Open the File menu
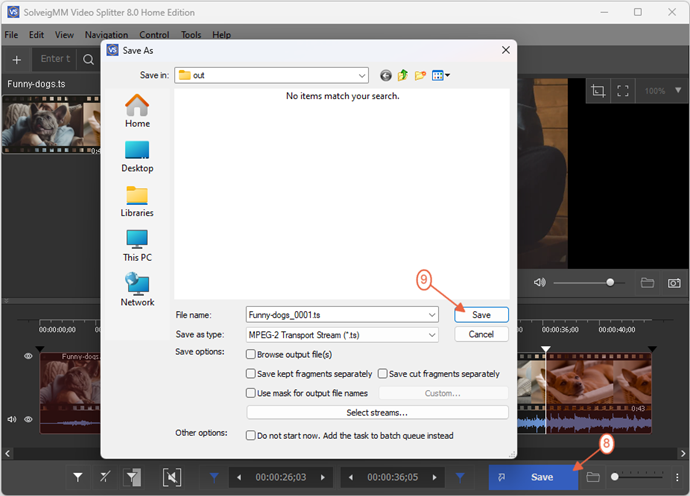Viewport: 690px width, 496px height. tap(11, 35)
